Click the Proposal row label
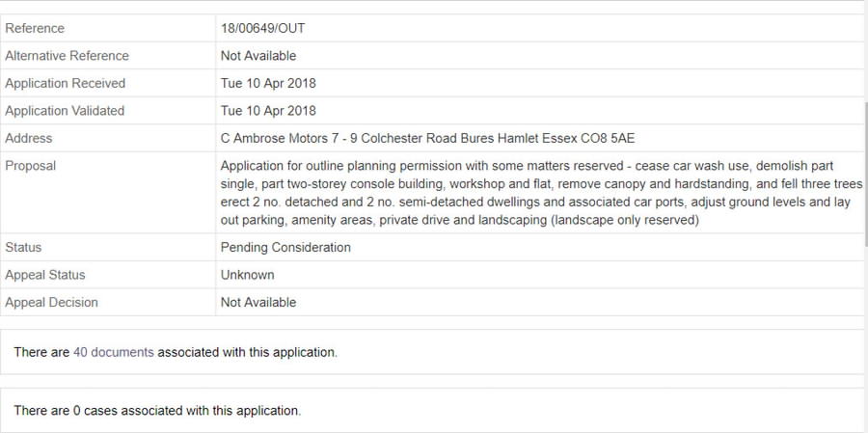This screenshot has width=868, height=433. pos(31,166)
